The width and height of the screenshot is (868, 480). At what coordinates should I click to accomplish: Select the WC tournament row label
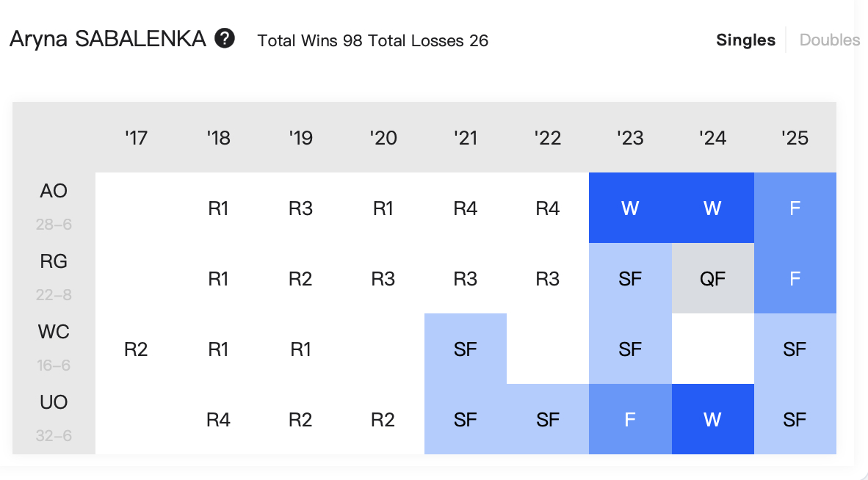[54, 331]
